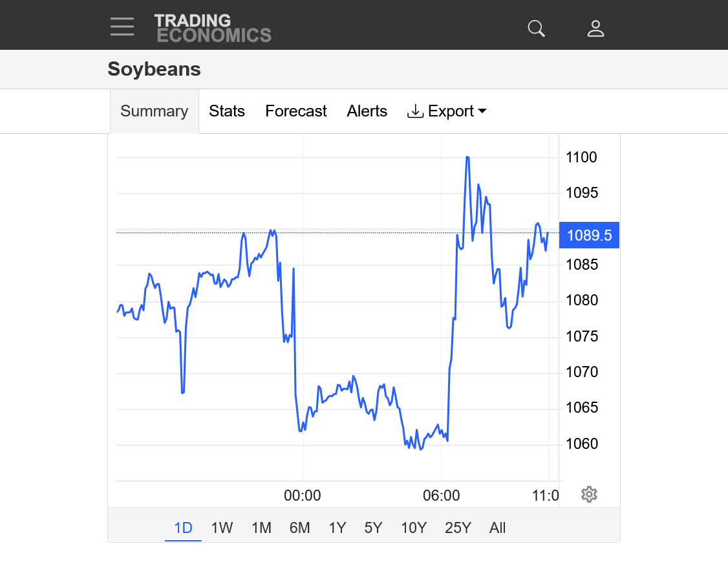The height and width of the screenshot is (577, 728).
Task: Choose the 1Y time range
Action: 337,528
